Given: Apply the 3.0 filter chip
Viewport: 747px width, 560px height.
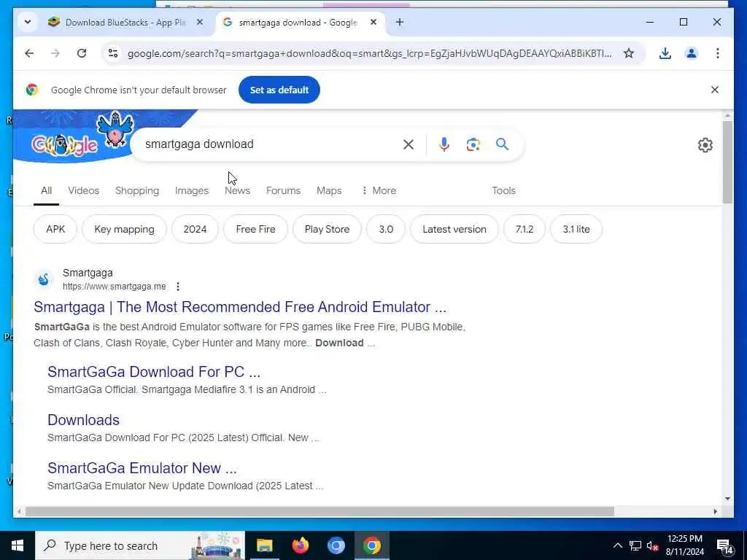Looking at the screenshot, I should coord(386,229).
